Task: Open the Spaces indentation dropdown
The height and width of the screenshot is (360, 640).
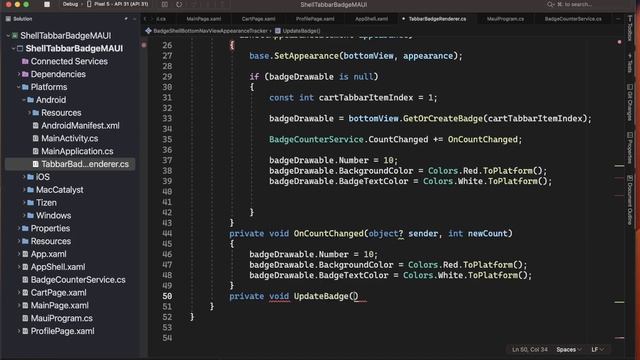Action: pyautogui.click(x=569, y=349)
